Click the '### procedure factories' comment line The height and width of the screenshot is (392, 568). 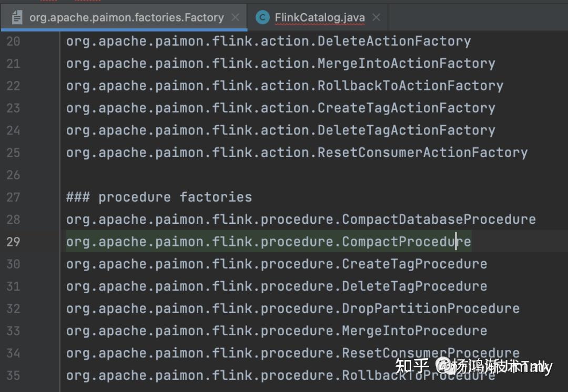coord(159,197)
